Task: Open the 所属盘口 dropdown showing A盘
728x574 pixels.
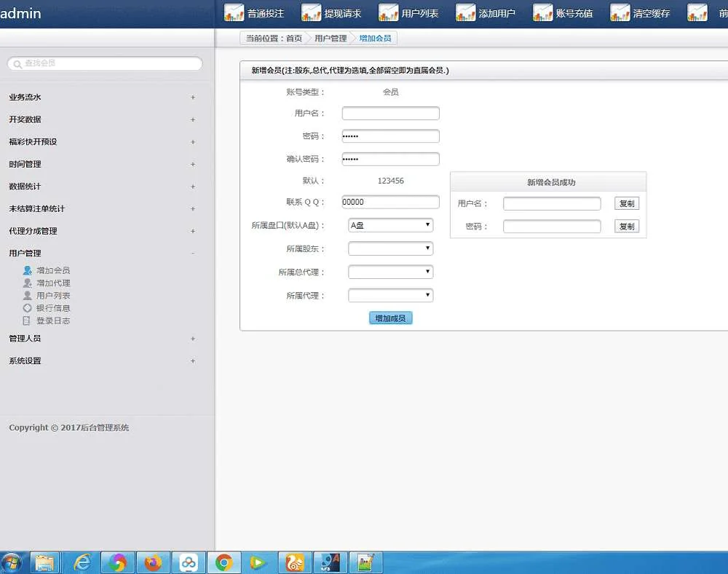Action: [390, 225]
